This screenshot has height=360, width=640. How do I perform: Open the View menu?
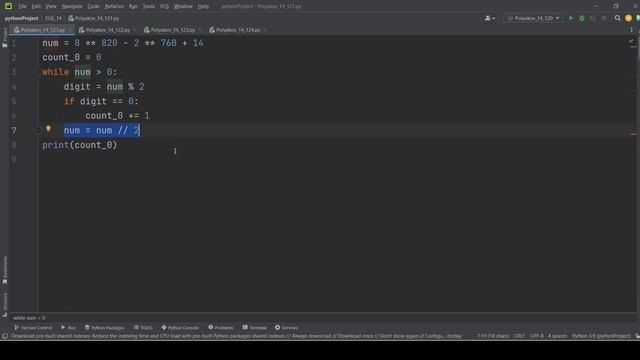(x=51, y=6)
